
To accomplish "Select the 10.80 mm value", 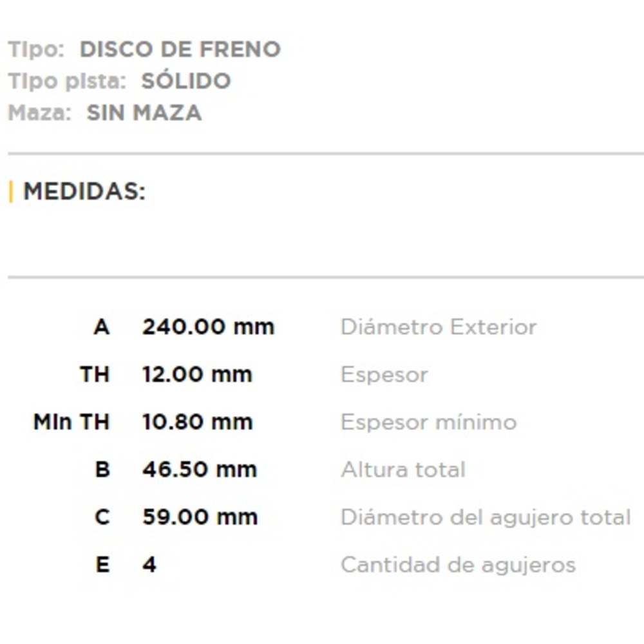I will click(197, 422).
